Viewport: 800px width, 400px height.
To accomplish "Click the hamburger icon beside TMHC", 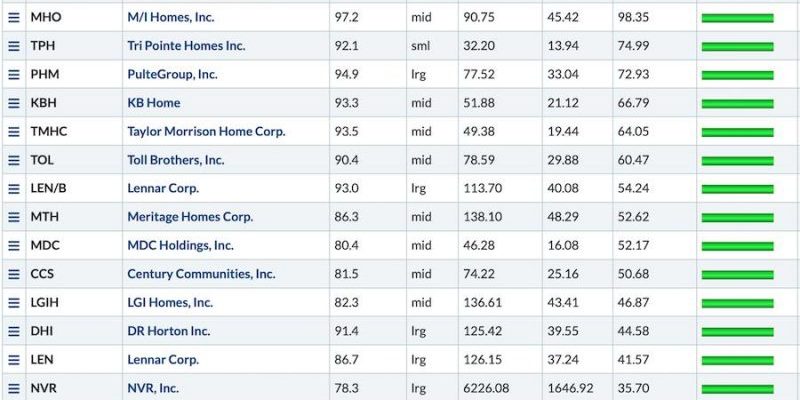I will (14, 132).
